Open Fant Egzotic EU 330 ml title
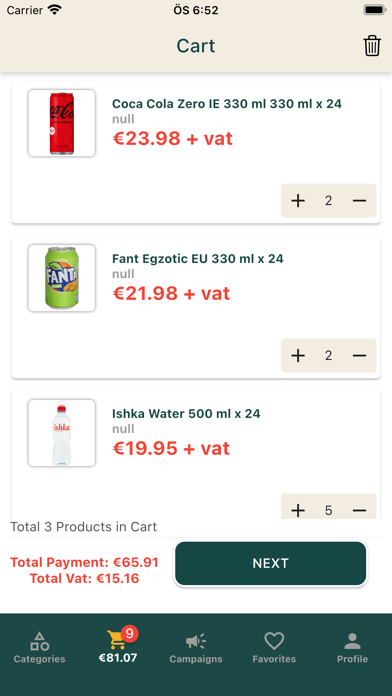The image size is (392, 696). (198, 259)
